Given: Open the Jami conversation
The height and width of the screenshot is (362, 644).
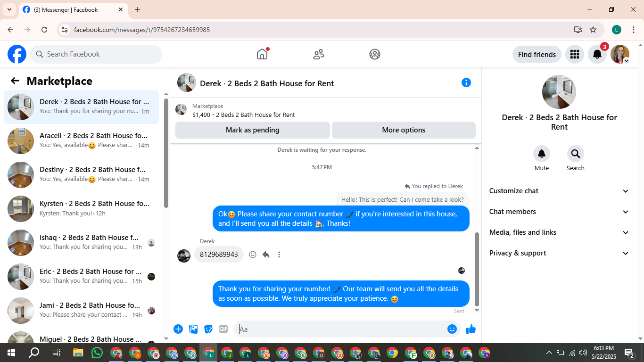Looking at the screenshot, I should [82, 311].
